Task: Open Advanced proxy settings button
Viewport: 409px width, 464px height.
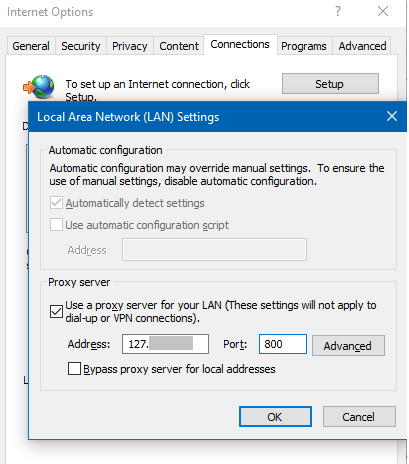Action: click(x=348, y=346)
